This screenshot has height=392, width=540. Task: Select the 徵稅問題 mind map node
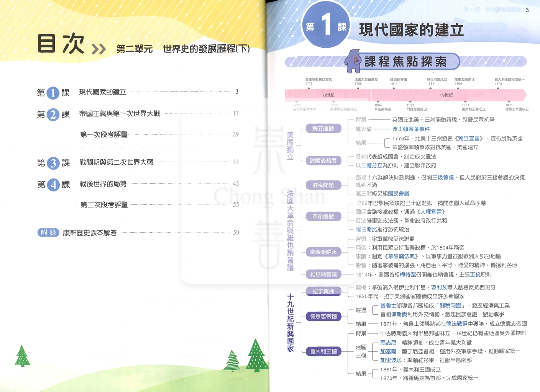click(323, 185)
